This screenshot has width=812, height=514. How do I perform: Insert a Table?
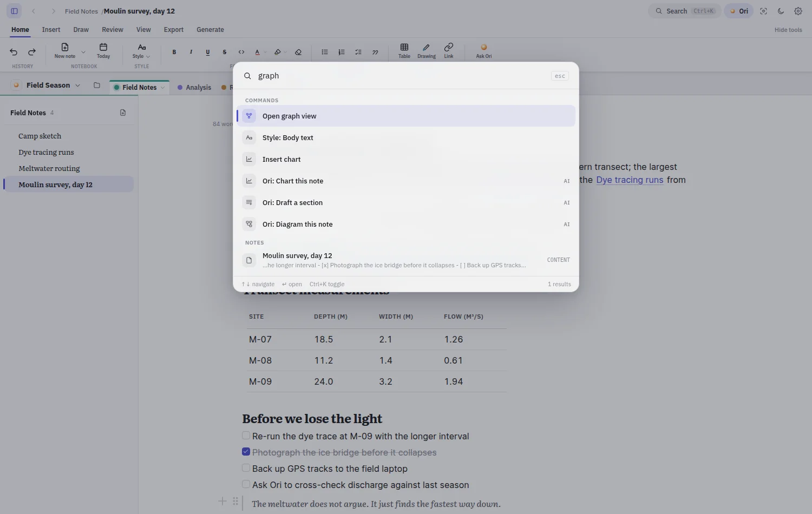[x=404, y=51]
